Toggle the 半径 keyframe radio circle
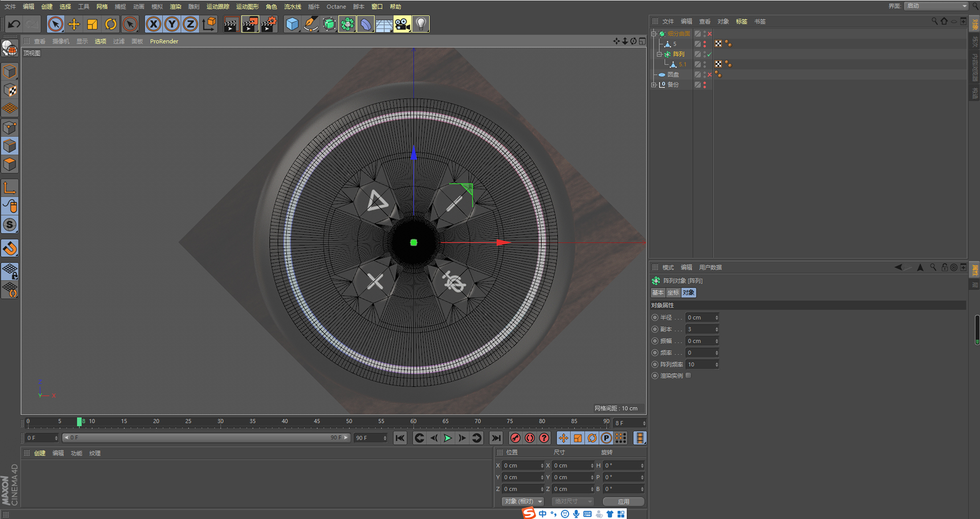The height and width of the screenshot is (519, 980). pos(655,317)
